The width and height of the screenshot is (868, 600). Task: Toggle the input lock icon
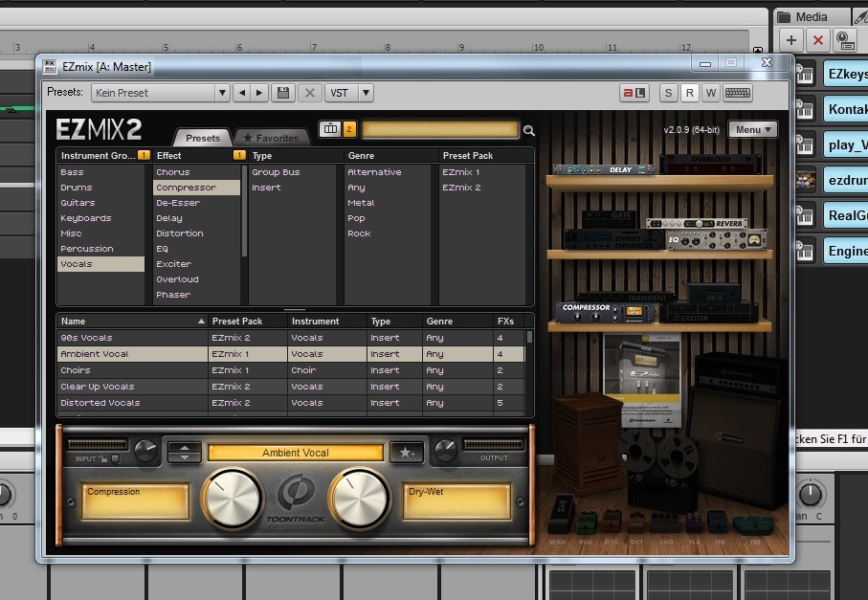pyautogui.click(x=103, y=458)
